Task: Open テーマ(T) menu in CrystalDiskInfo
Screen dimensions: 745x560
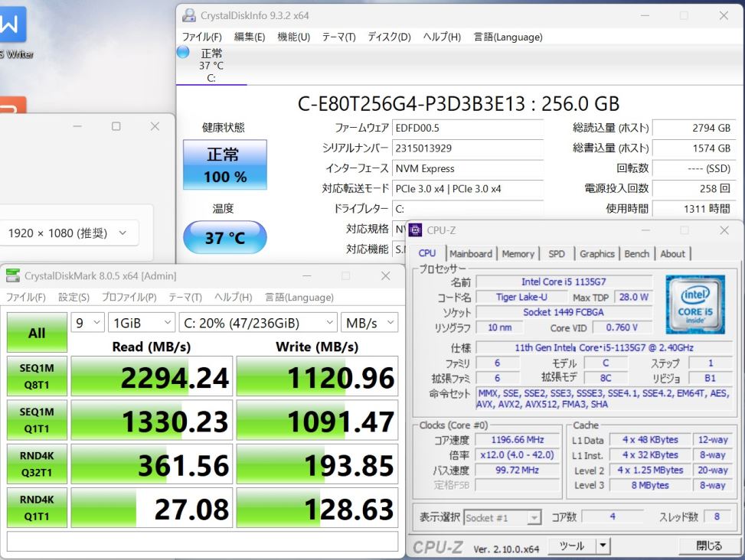Action: pyautogui.click(x=338, y=37)
